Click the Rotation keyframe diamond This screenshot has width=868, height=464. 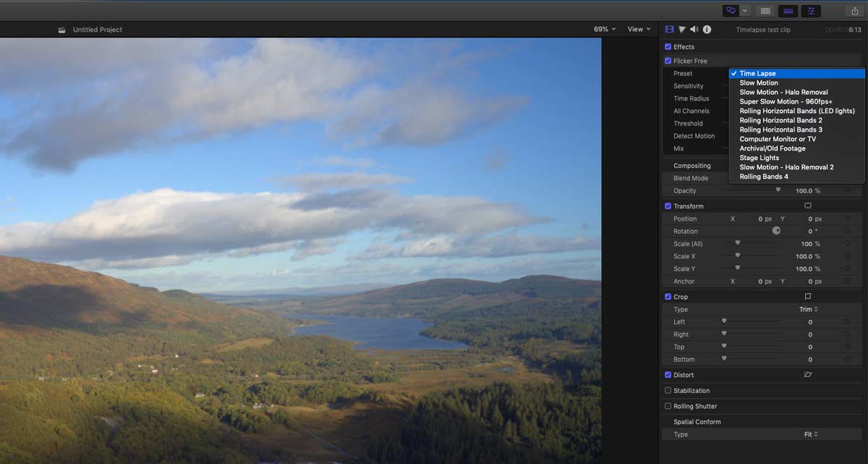[847, 232]
